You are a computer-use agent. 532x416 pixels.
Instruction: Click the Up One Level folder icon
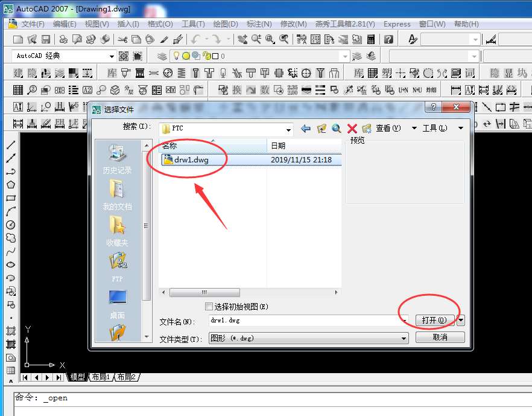[x=321, y=129]
